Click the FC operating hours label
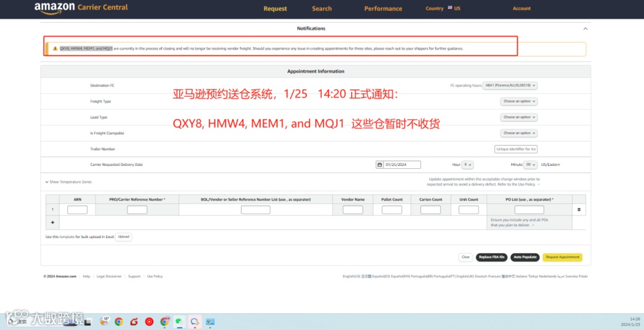 tap(466, 85)
